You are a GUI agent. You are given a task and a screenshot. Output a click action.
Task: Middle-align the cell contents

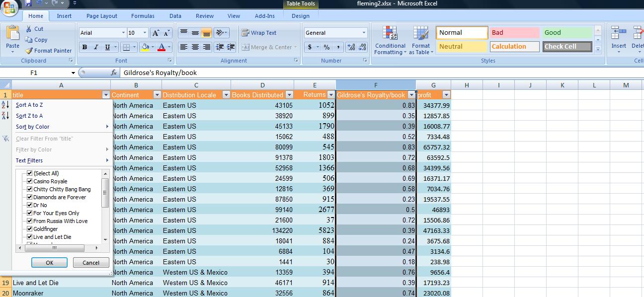click(195, 33)
